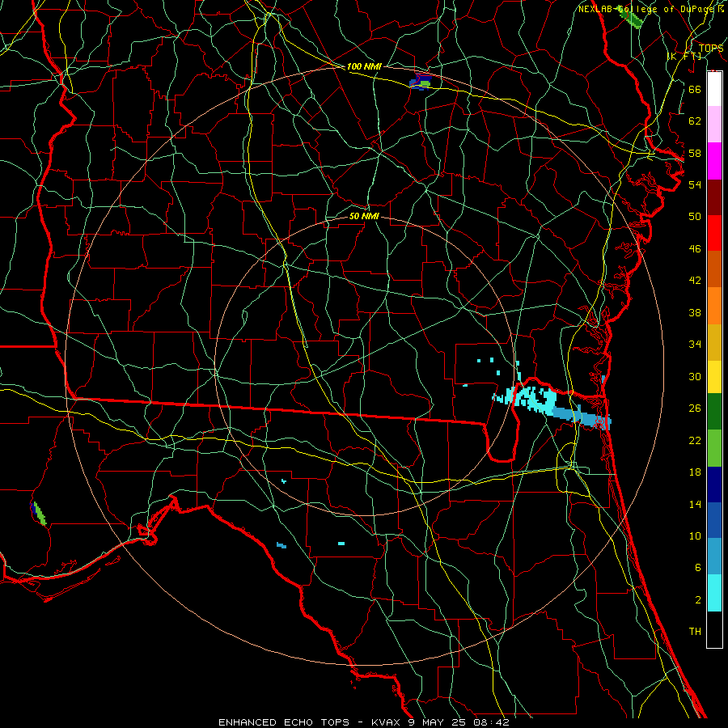Click the light pink legend color block
The image size is (728, 728).
(714, 124)
